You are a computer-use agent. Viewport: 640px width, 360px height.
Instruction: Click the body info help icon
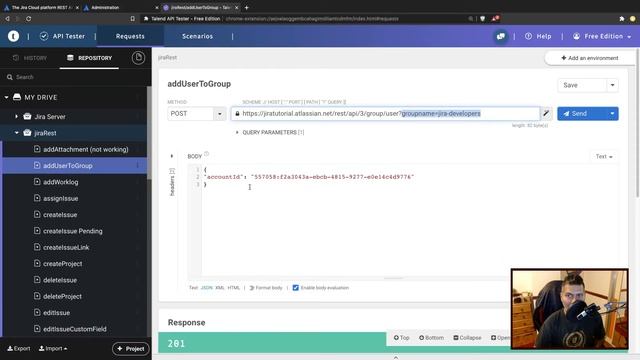coord(207,154)
